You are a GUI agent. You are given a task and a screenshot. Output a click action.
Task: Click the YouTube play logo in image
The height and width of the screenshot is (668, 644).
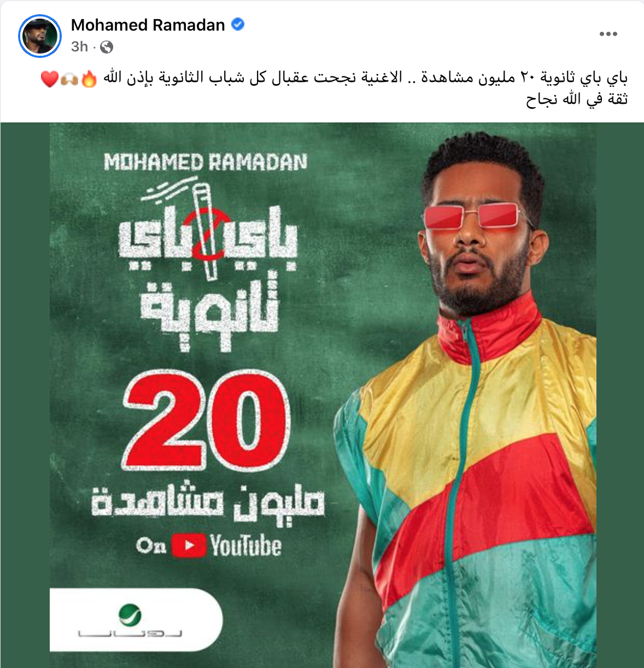pos(189,546)
